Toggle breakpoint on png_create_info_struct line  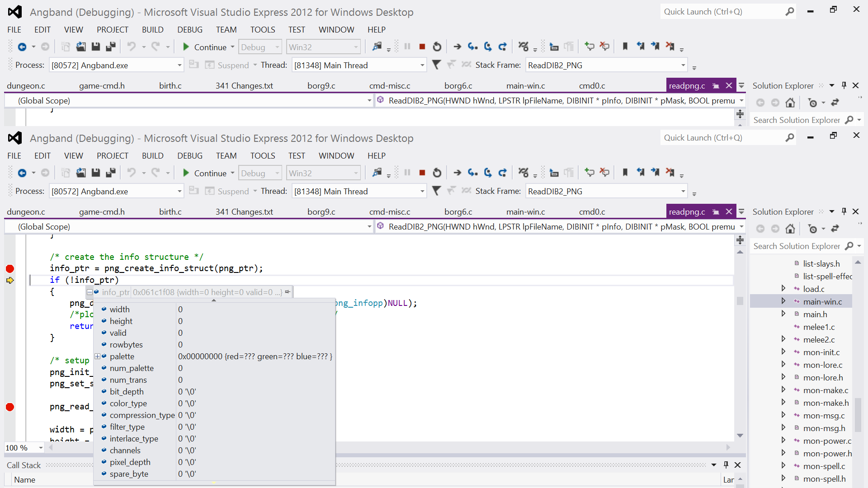(10, 269)
